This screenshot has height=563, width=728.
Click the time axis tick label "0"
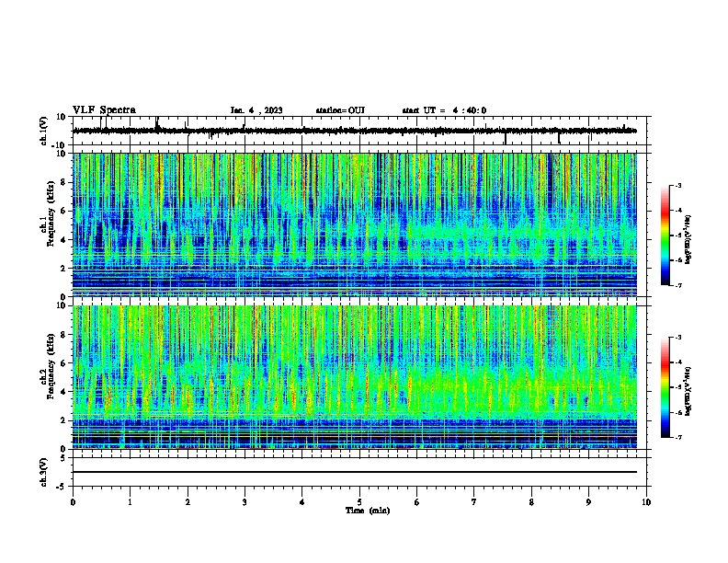pyautogui.click(x=73, y=502)
